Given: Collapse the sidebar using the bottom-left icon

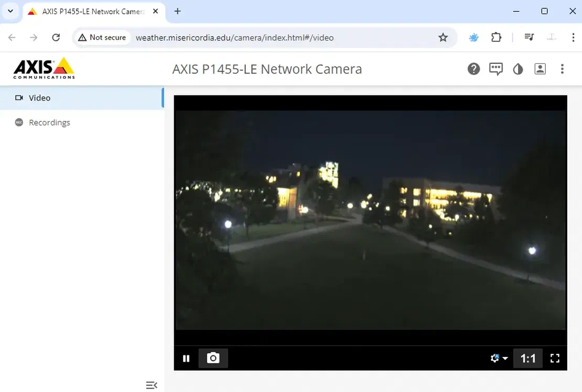Looking at the screenshot, I should tap(152, 385).
